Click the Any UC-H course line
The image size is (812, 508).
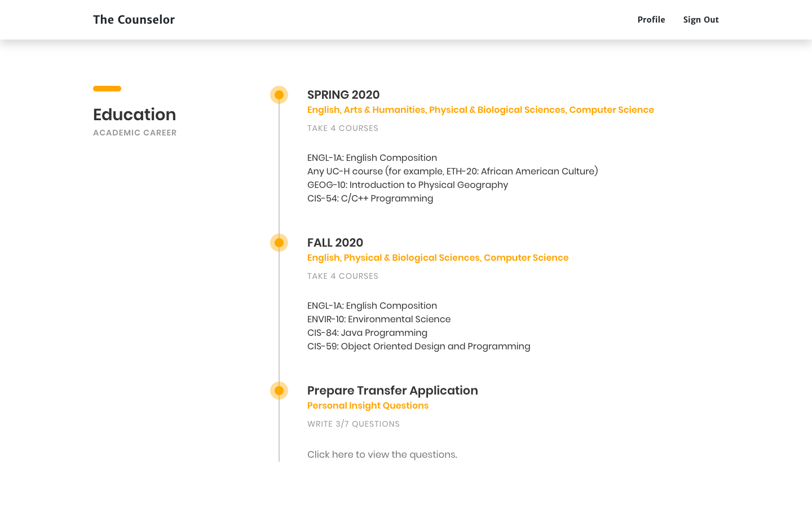[453, 172]
